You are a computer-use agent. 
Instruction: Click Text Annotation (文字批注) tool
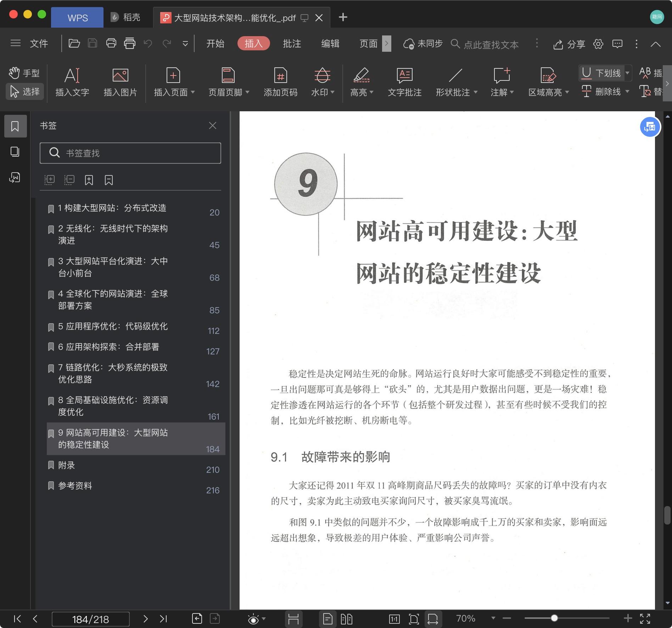[404, 82]
